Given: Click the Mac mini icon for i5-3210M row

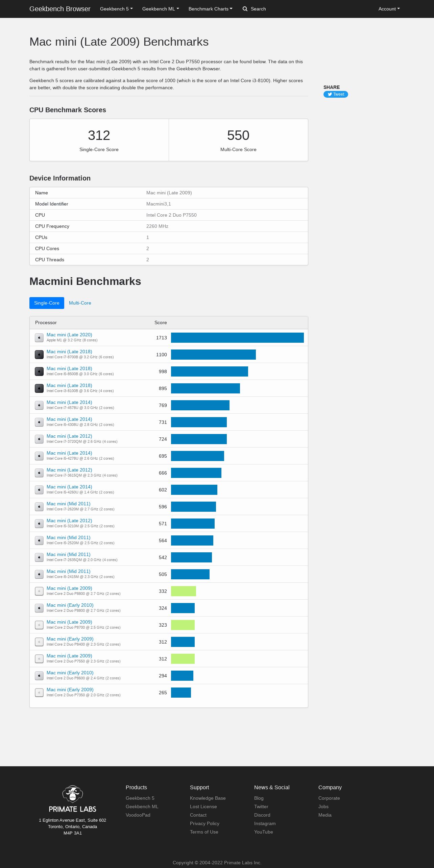Looking at the screenshot, I should [39, 524].
